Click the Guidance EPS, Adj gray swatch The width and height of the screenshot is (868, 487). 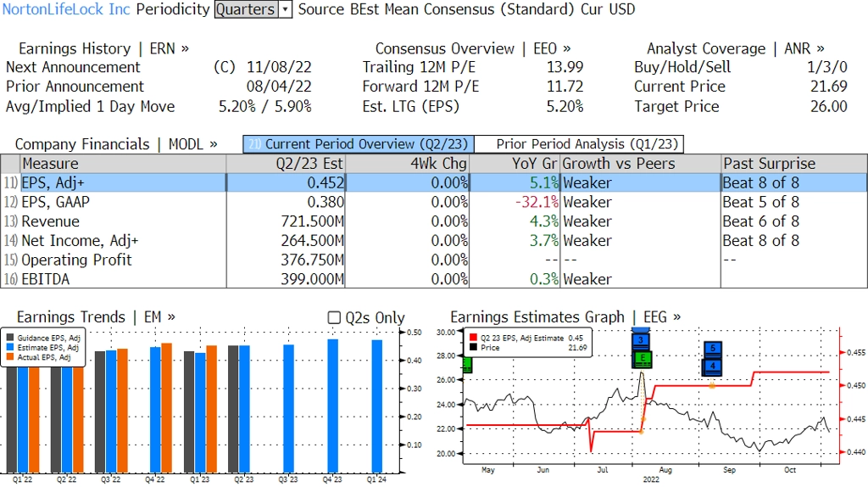(x=10, y=338)
